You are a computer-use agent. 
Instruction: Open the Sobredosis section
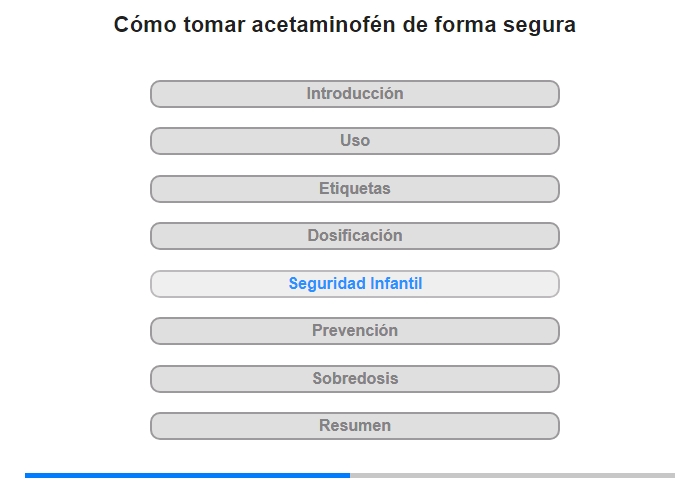355,379
